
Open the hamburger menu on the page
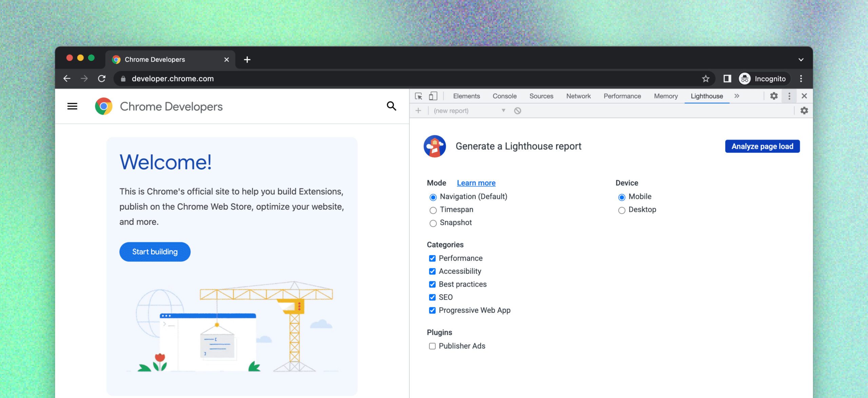(x=72, y=106)
